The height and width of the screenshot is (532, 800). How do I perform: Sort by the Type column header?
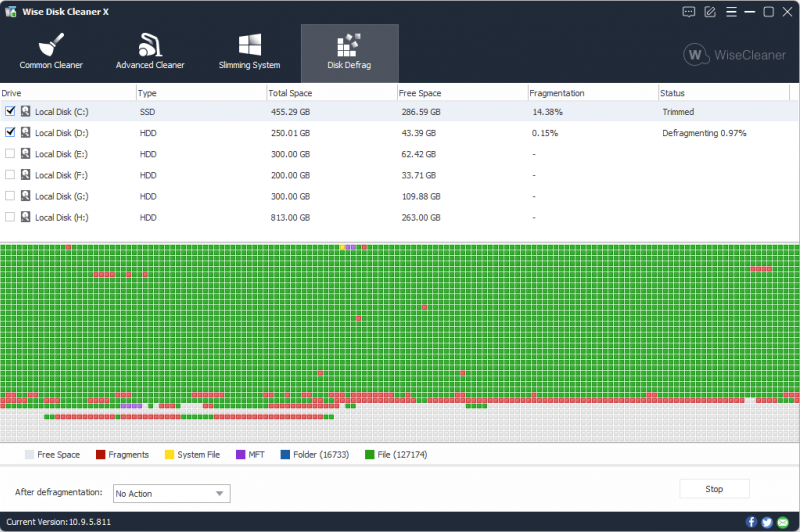[x=202, y=93]
